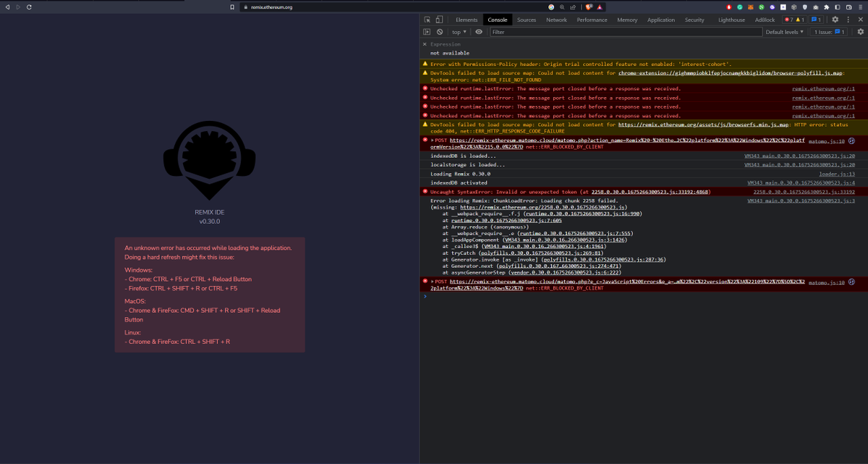Open DevTools customize three-dot menu
The image size is (868, 464).
(848, 20)
